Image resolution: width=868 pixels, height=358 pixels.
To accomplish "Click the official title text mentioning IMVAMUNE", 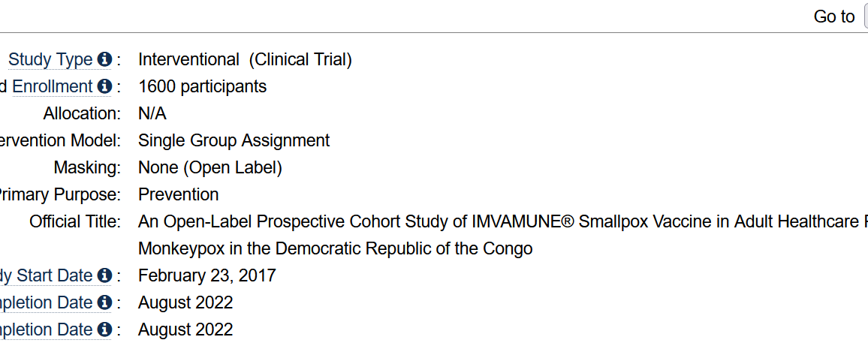I will coord(502,235).
